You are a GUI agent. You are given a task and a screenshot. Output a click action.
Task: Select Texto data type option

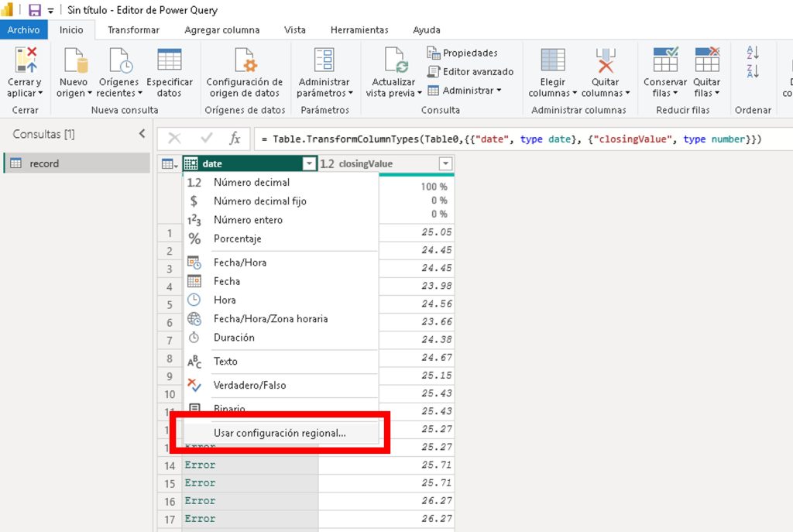tap(225, 362)
